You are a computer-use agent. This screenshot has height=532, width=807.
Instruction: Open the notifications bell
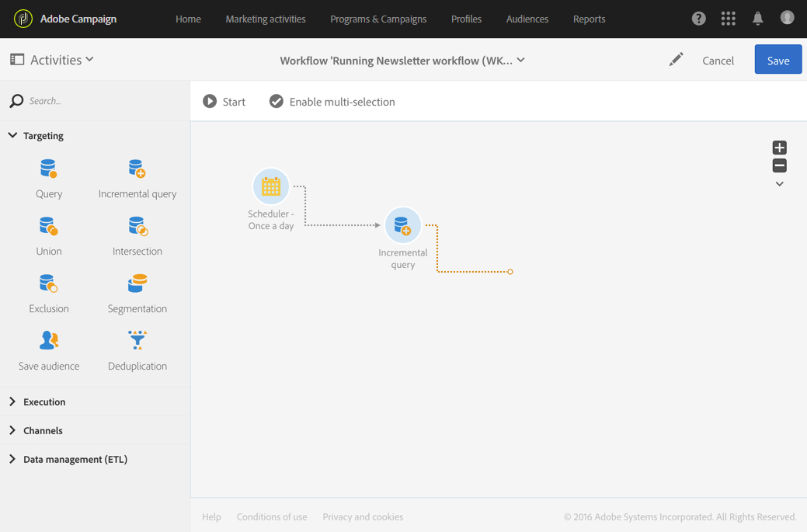coord(757,19)
